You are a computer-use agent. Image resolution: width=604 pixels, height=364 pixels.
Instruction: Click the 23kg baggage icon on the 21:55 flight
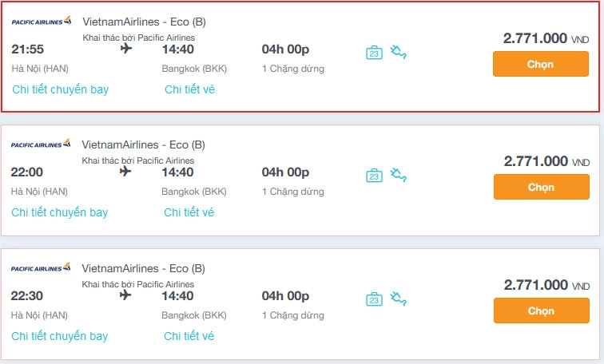(x=374, y=53)
